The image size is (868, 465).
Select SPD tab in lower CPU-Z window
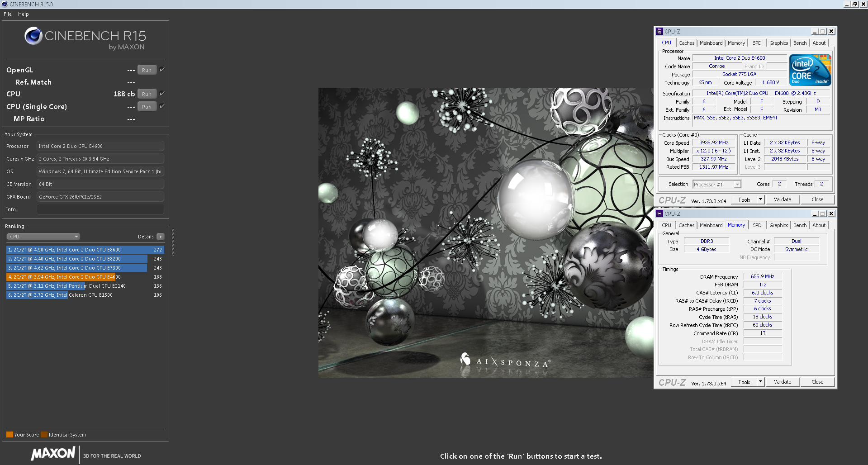pyautogui.click(x=757, y=225)
